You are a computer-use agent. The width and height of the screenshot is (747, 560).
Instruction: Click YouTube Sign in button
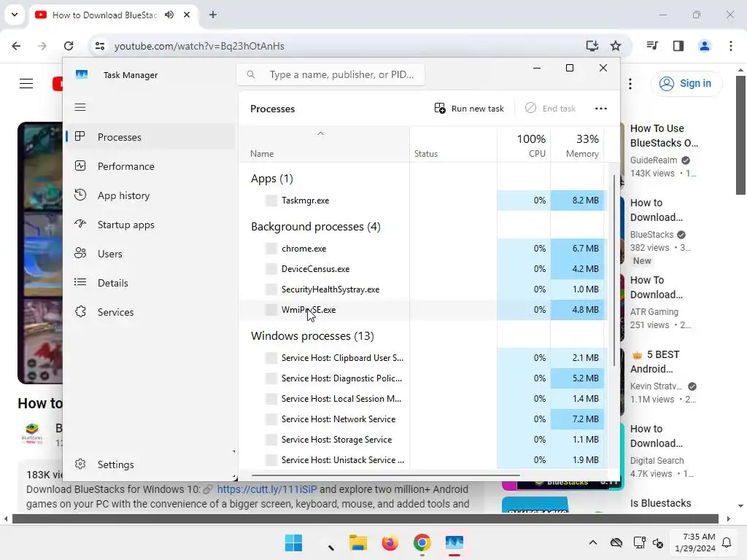coord(686,83)
